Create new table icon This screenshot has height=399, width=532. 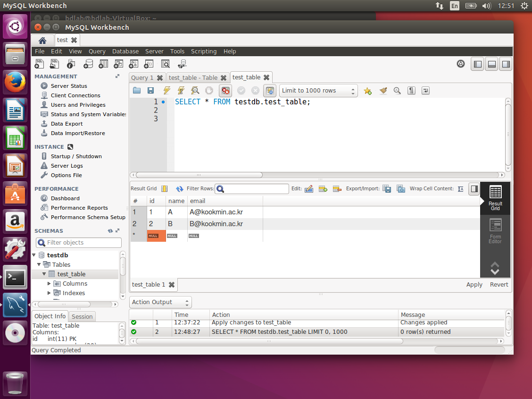pyautogui.click(x=103, y=64)
